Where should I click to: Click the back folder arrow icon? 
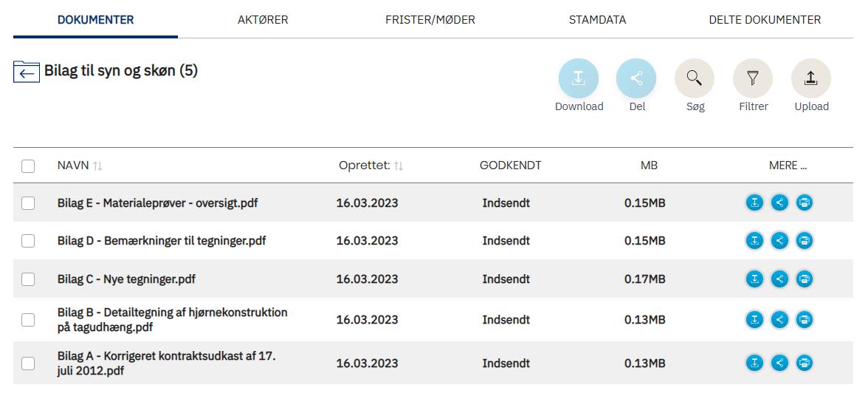pyautogui.click(x=26, y=72)
